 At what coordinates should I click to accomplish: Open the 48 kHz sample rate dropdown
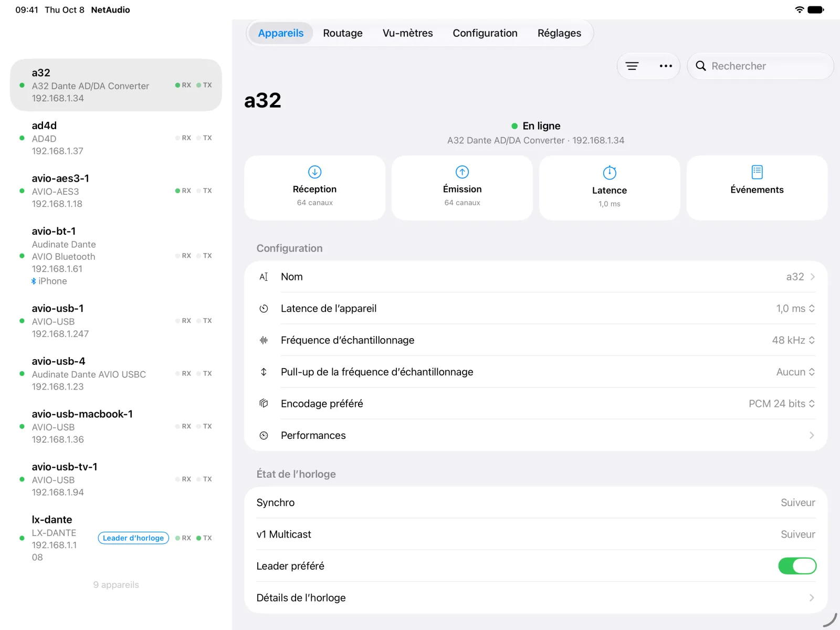pos(793,340)
